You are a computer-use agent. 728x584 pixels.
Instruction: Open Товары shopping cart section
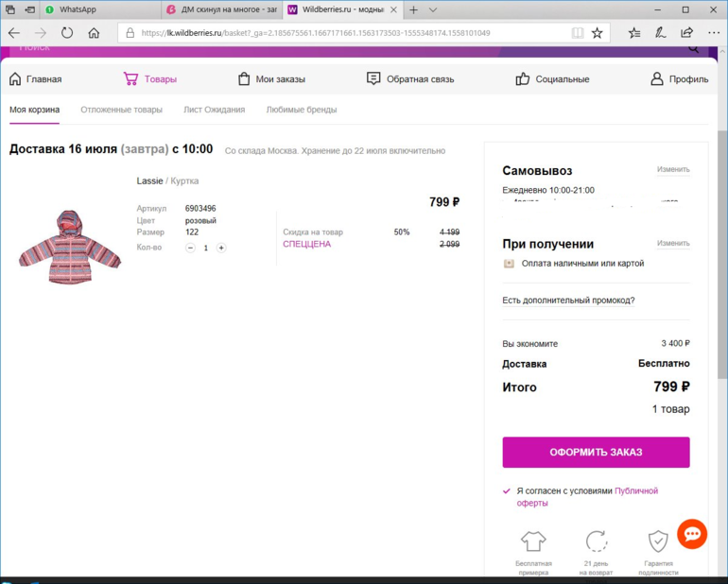coord(130,79)
